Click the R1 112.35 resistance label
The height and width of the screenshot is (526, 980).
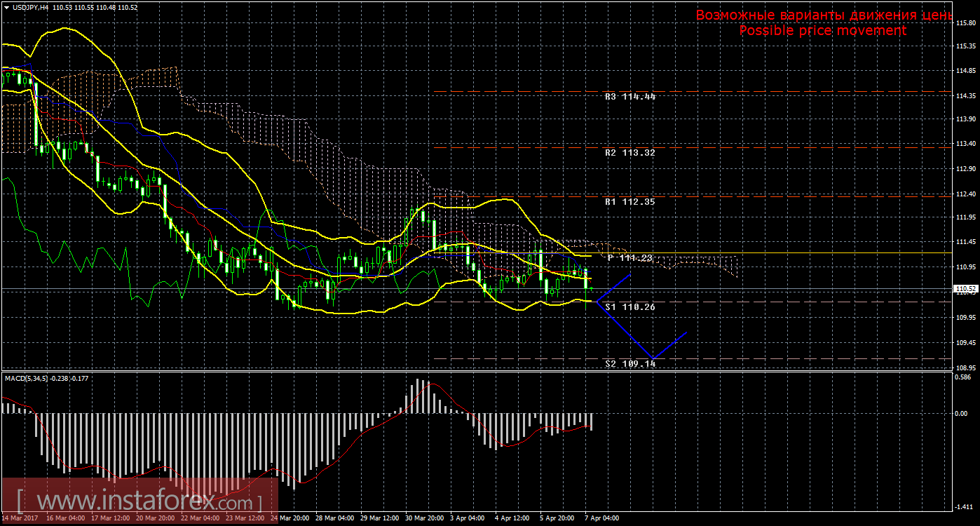tap(629, 201)
